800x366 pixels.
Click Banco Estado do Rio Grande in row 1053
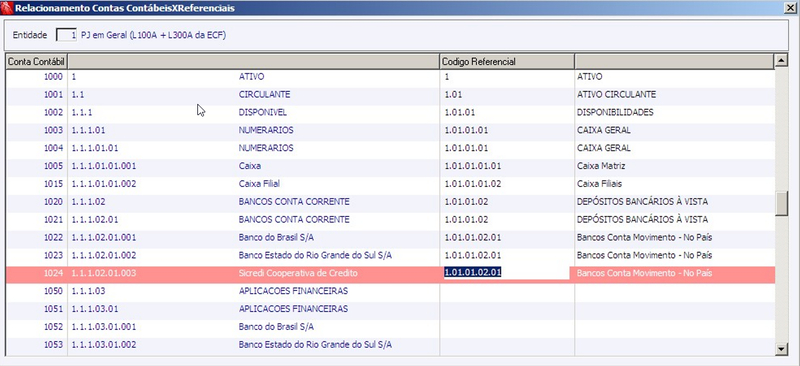tap(315, 345)
